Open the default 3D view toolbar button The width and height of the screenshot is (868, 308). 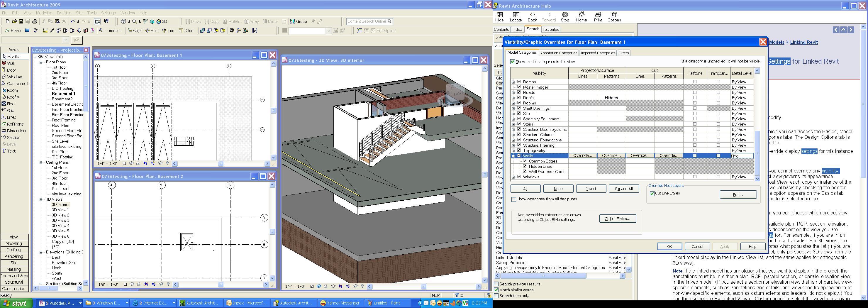point(162,22)
